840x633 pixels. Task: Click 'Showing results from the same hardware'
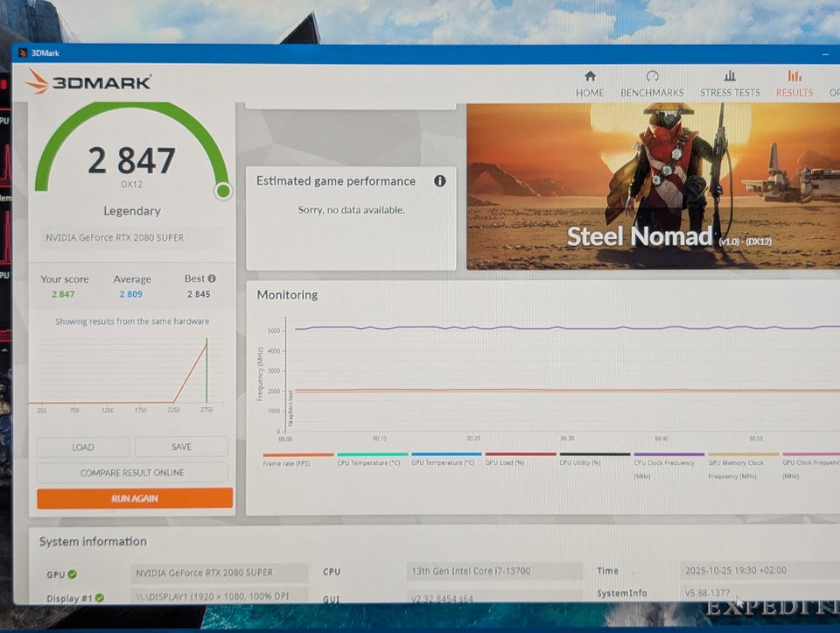[132, 321]
